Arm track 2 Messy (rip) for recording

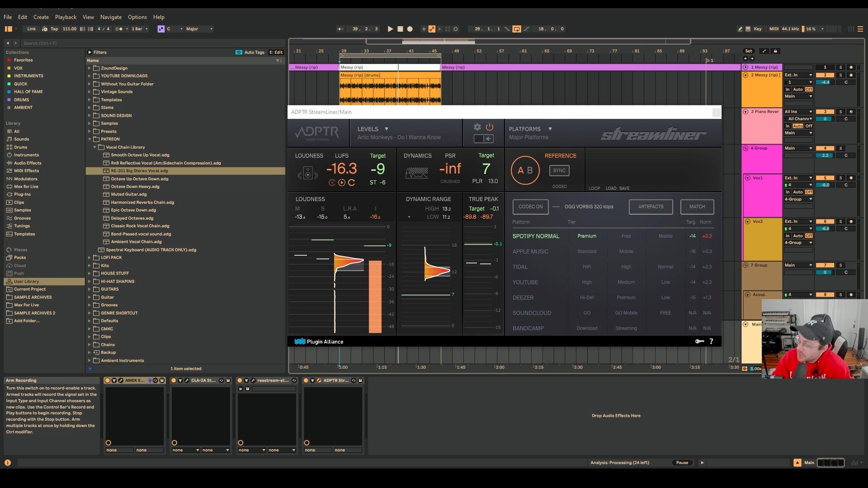[851, 75]
